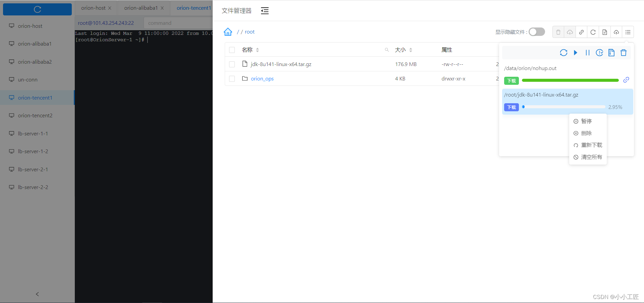Click the copy link icon in toolbar
Image resolution: width=644 pixels, height=303 pixels.
click(x=581, y=32)
